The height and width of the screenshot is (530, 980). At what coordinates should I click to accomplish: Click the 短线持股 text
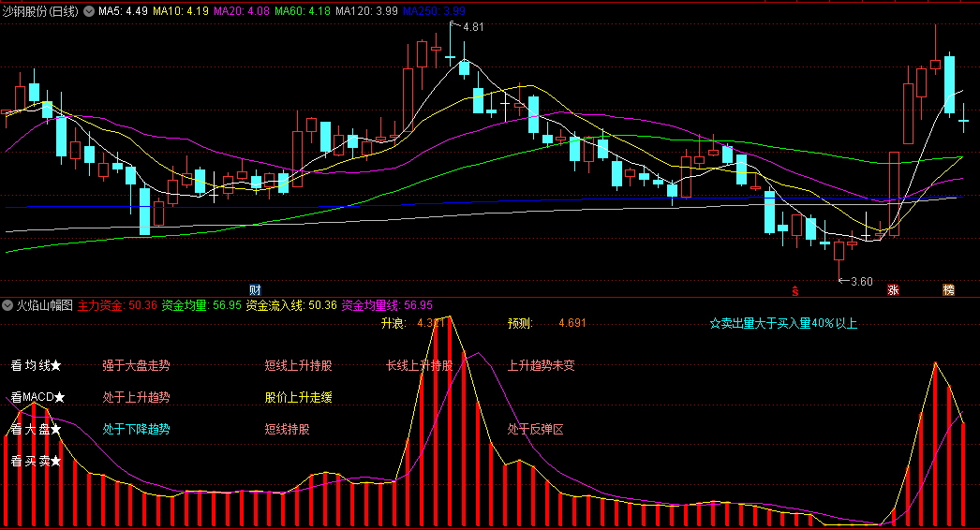[x=287, y=430]
